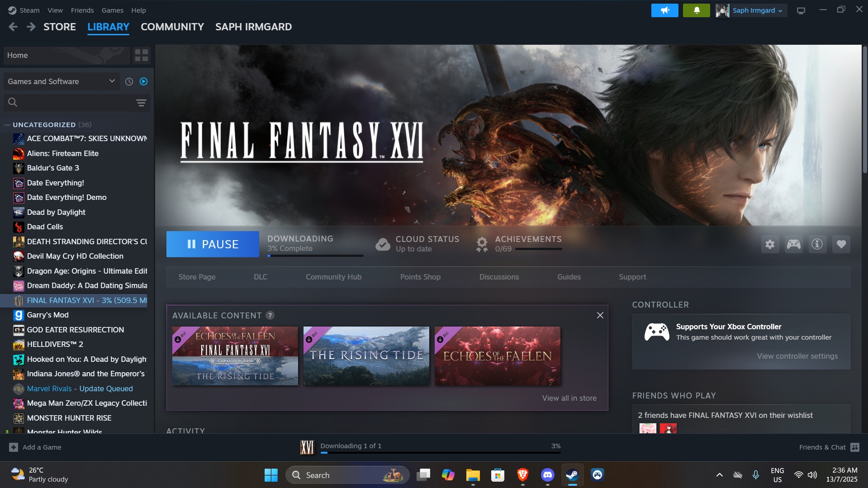Open the Friends menu
The image size is (868, 488).
pos(82,10)
